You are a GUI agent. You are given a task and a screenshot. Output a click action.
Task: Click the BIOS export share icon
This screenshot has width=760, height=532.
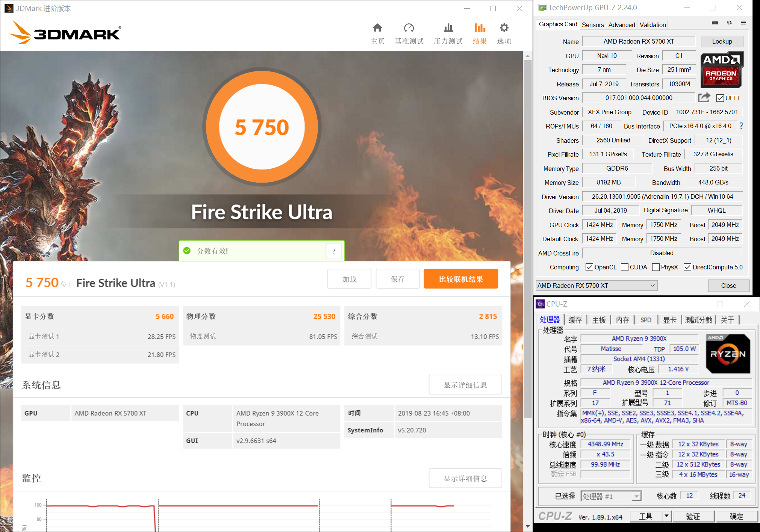(704, 98)
